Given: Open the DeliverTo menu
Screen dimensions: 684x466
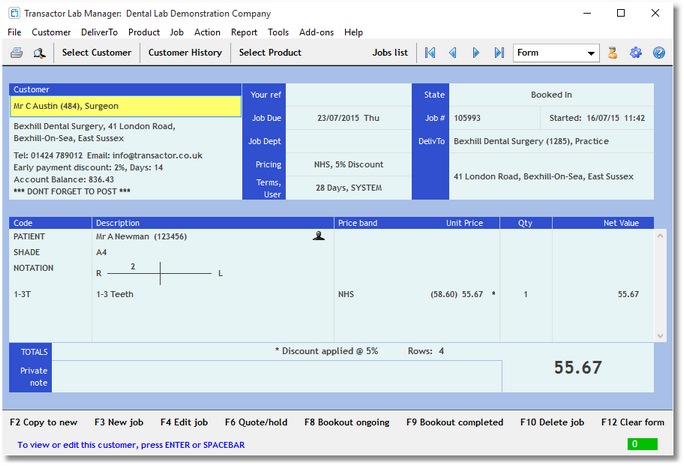Looking at the screenshot, I should 99,32.
